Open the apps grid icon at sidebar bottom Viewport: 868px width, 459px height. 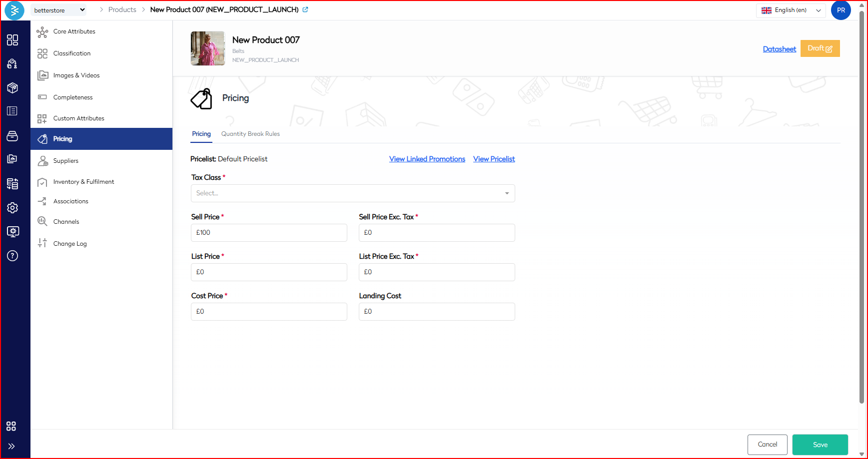pos(11,426)
